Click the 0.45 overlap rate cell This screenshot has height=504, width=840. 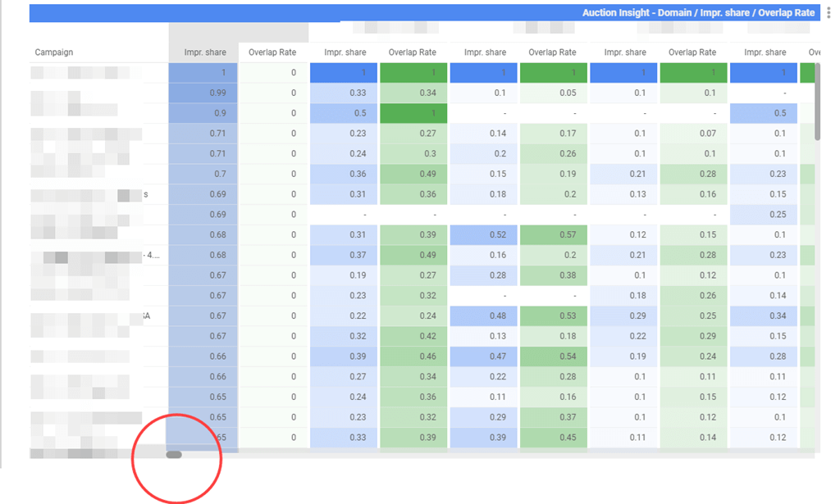553,438
